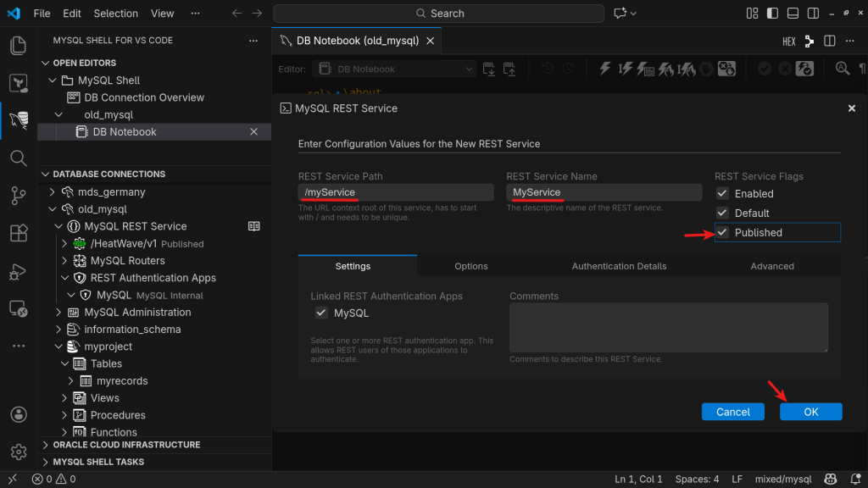Click OK to create REST service
868x488 pixels.
(810, 412)
